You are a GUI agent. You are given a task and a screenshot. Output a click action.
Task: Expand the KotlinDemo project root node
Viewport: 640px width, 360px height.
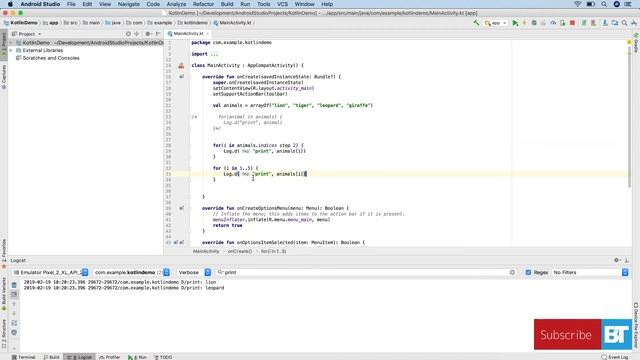(11, 43)
